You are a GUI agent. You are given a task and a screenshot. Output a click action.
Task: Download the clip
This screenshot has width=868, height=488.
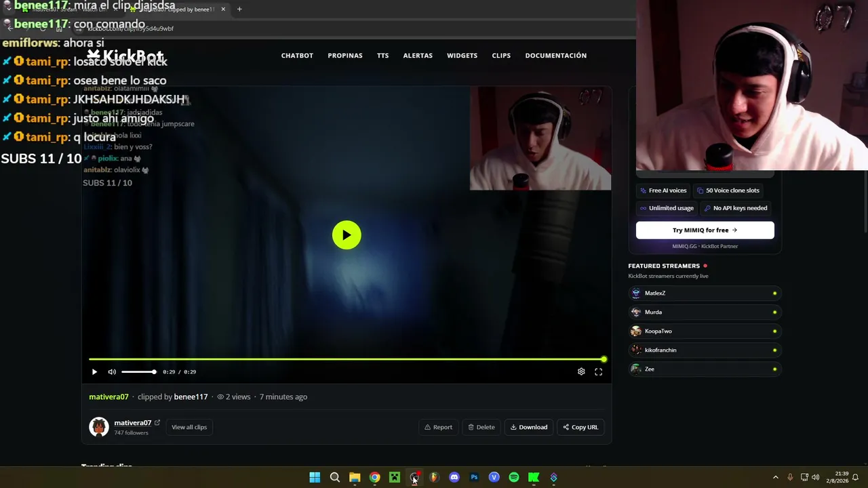click(x=529, y=427)
